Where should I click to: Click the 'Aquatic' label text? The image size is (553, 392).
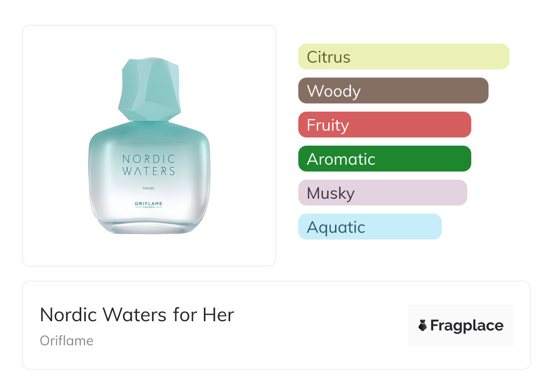[336, 227]
